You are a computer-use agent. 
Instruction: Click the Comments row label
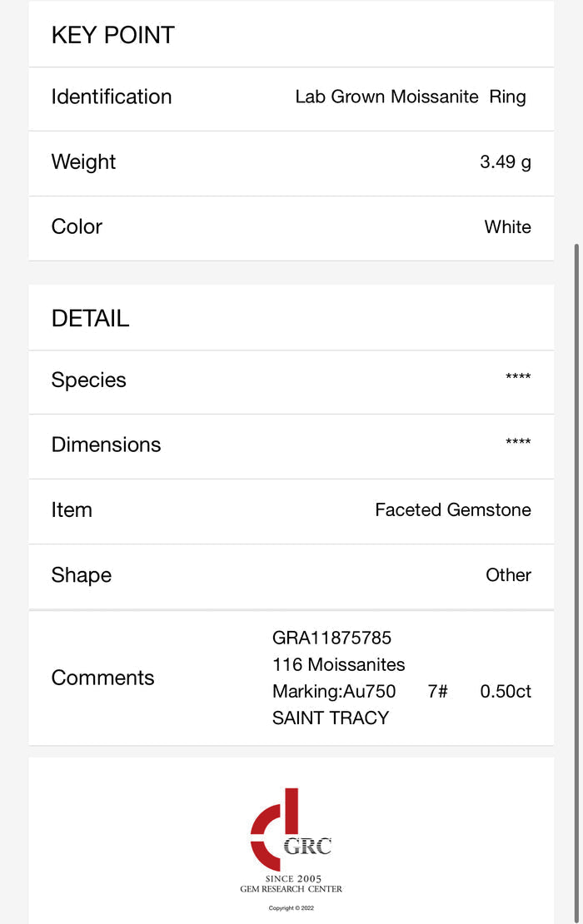[102, 678]
